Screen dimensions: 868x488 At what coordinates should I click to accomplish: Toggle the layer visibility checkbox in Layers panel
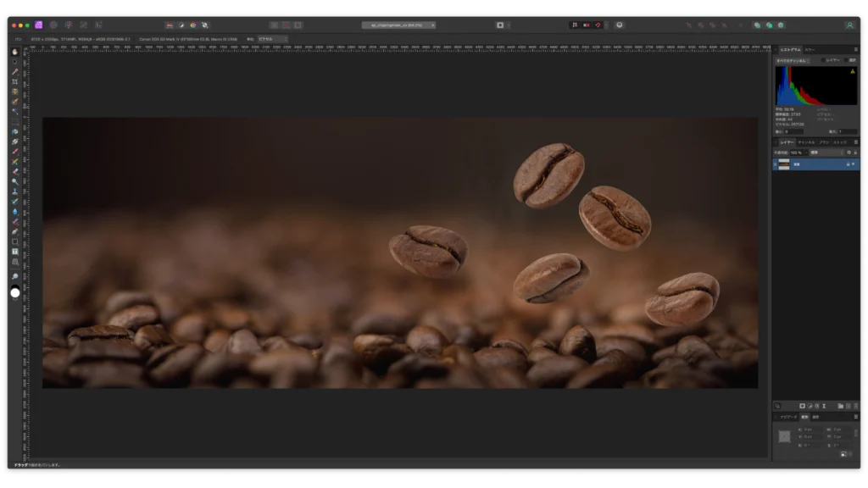tap(853, 164)
